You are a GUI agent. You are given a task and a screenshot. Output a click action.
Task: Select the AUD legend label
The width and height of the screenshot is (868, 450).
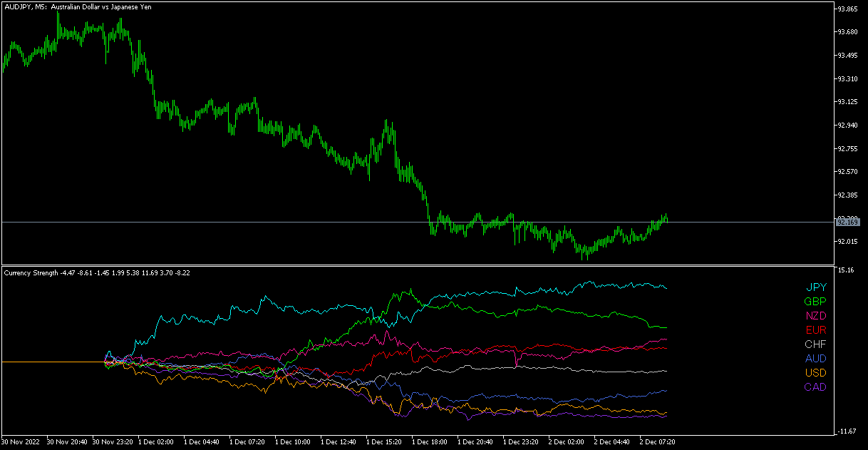[815, 359]
